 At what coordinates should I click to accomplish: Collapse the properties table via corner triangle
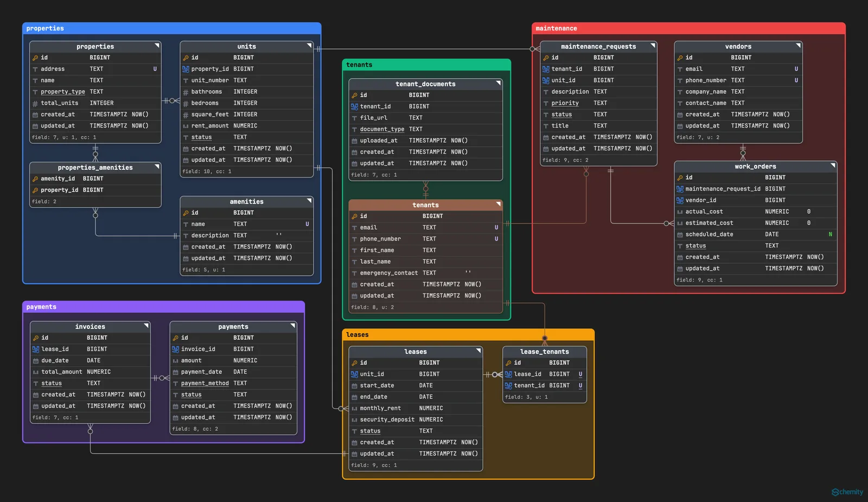157,46
